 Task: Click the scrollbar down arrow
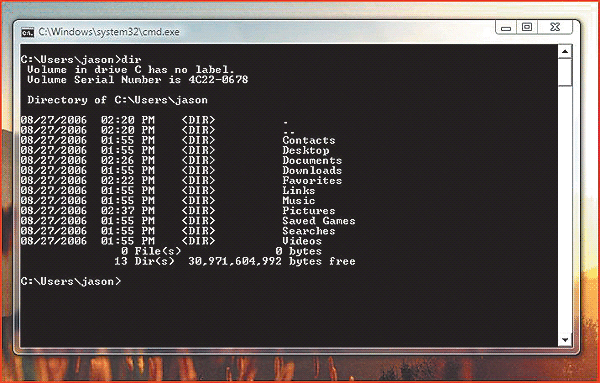(565, 339)
